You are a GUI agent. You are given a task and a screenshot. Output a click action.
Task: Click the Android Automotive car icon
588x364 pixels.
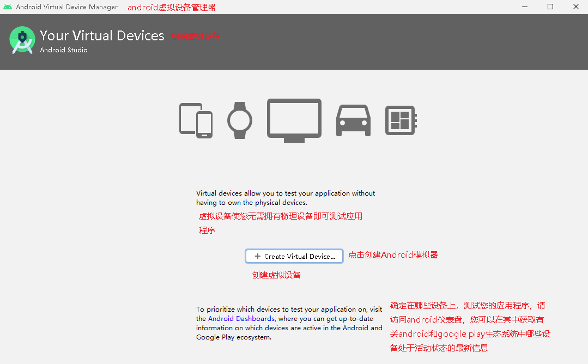353,120
